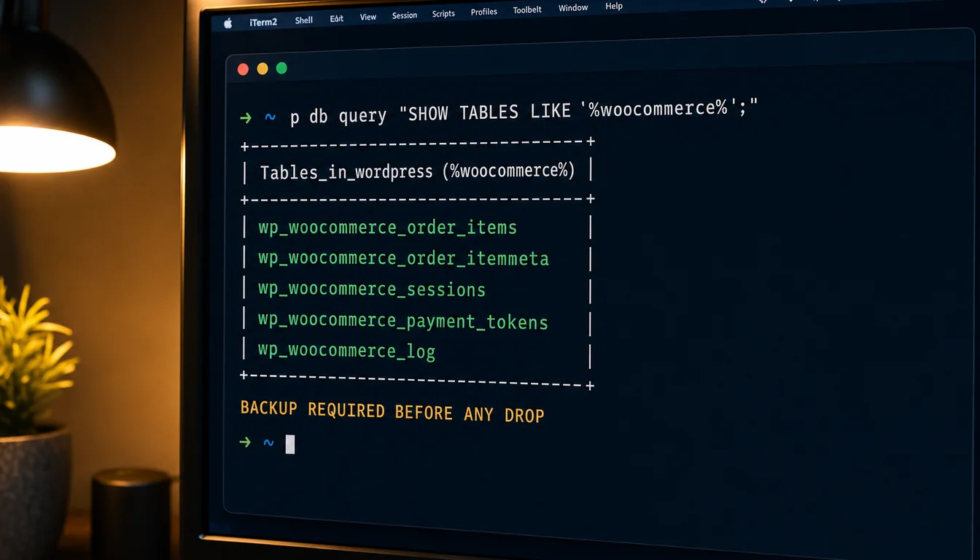Select the wp_woocommerce_sessions row

pyautogui.click(x=372, y=289)
